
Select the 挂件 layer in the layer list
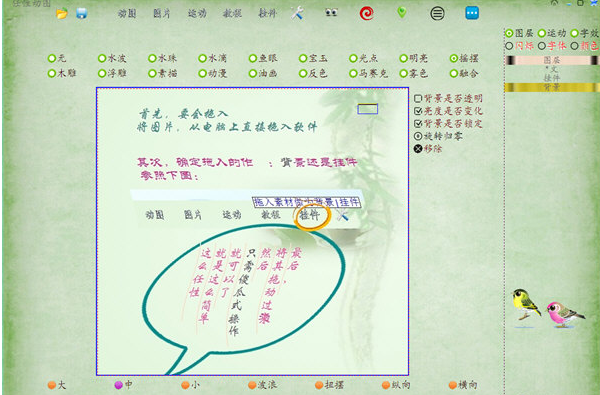[x=551, y=78]
